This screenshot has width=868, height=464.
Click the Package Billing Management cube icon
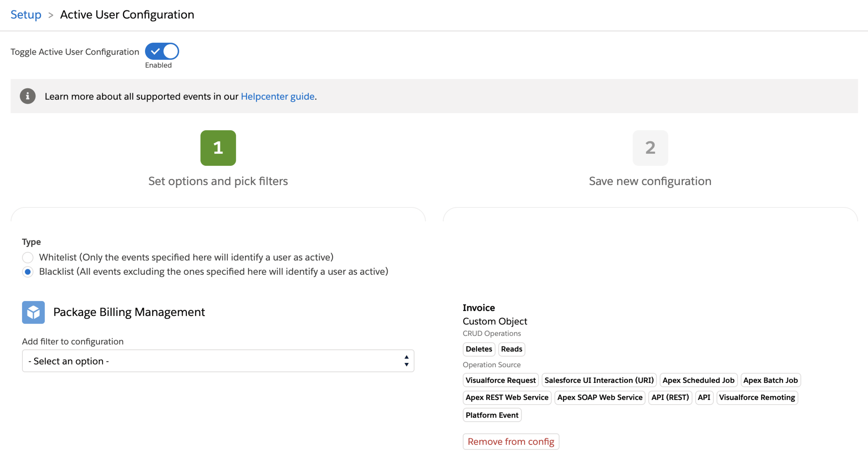(33, 312)
